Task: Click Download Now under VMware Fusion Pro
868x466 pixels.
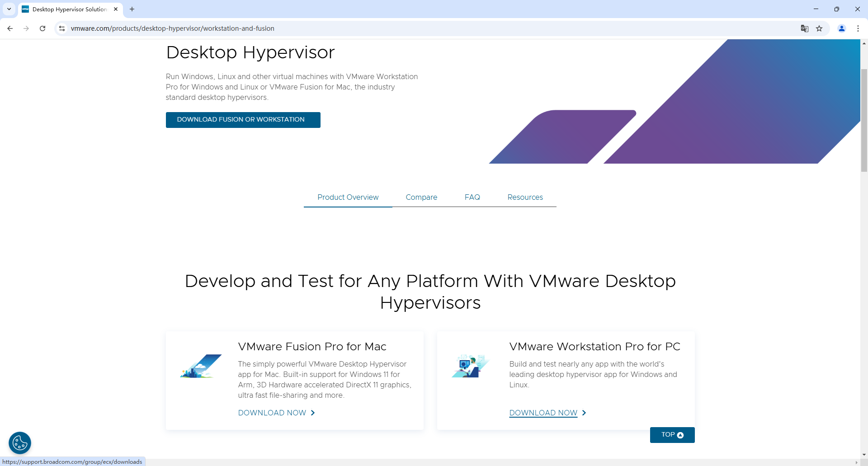Action: (277, 413)
